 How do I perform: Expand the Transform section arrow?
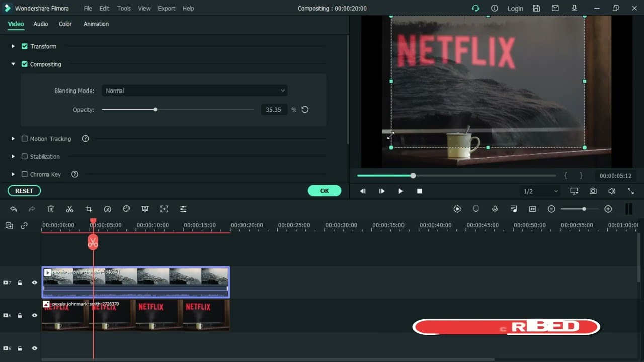[x=13, y=46]
